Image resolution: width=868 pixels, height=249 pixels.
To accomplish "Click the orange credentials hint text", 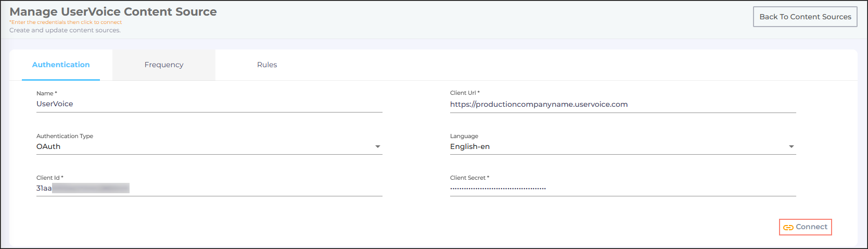I will [66, 22].
